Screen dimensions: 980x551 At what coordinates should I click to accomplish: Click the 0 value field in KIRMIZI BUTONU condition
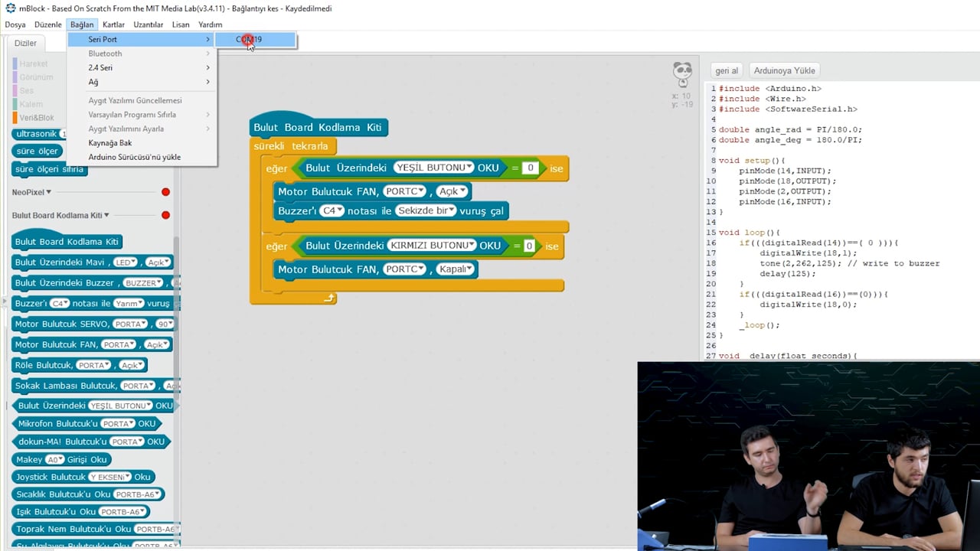coord(528,246)
